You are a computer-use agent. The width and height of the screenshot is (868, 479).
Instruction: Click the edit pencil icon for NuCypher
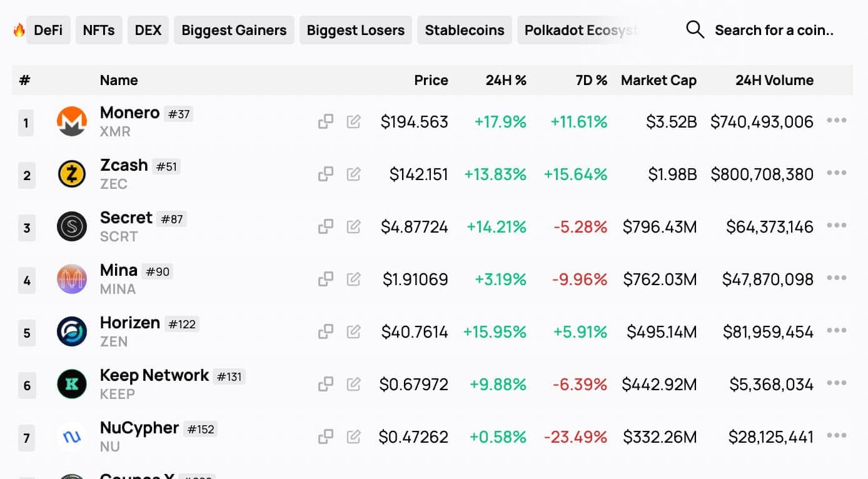[x=354, y=436]
